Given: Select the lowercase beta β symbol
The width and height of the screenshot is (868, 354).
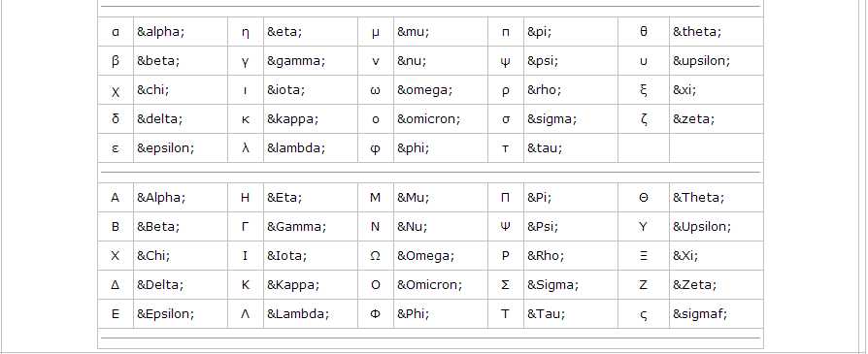Looking at the screenshot, I should coord(116,61).
